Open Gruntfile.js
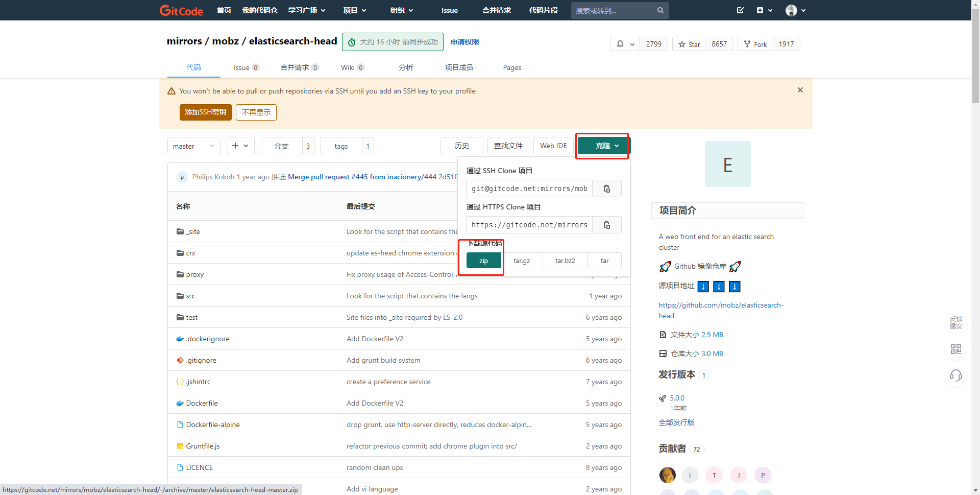The height and width of the screenshot is (495, 980). point(203,446)
